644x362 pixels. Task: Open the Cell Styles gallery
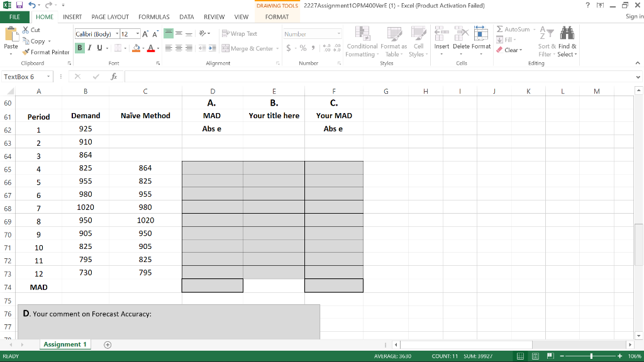pyautogui.click(x=418, y=42)
